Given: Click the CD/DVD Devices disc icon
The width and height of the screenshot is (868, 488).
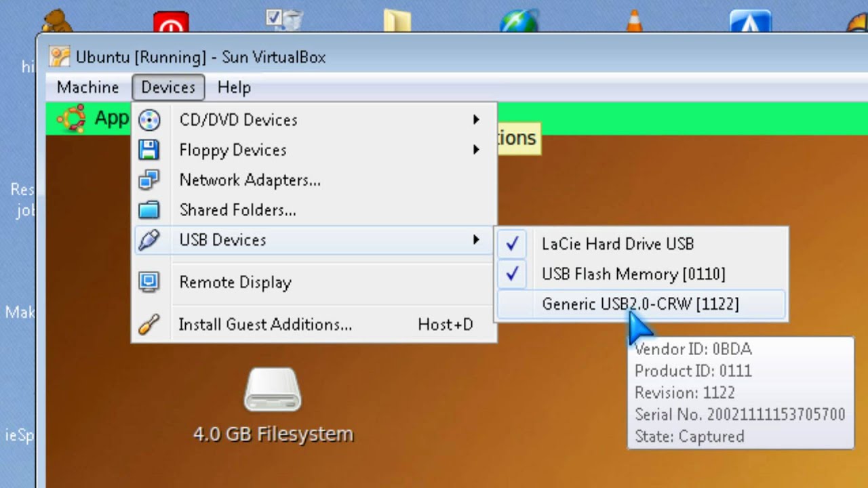Looking at the screenshot, I should (149, 120).
